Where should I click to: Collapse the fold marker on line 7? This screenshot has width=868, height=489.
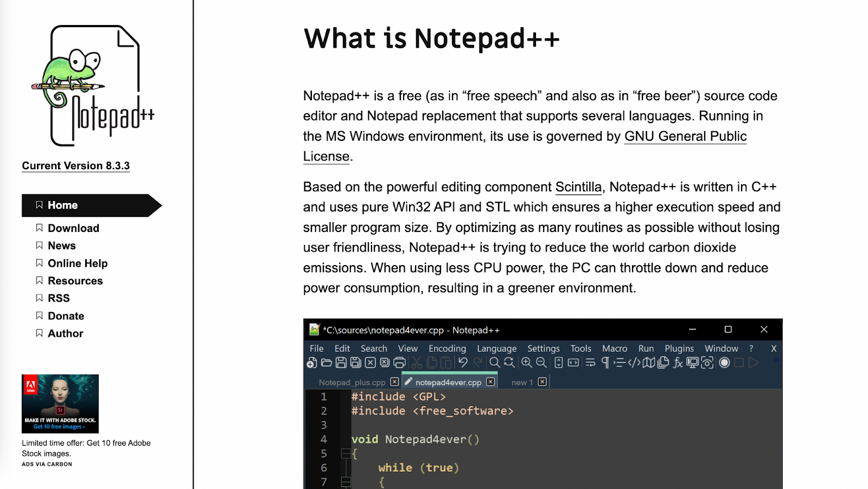coord(346,482)
